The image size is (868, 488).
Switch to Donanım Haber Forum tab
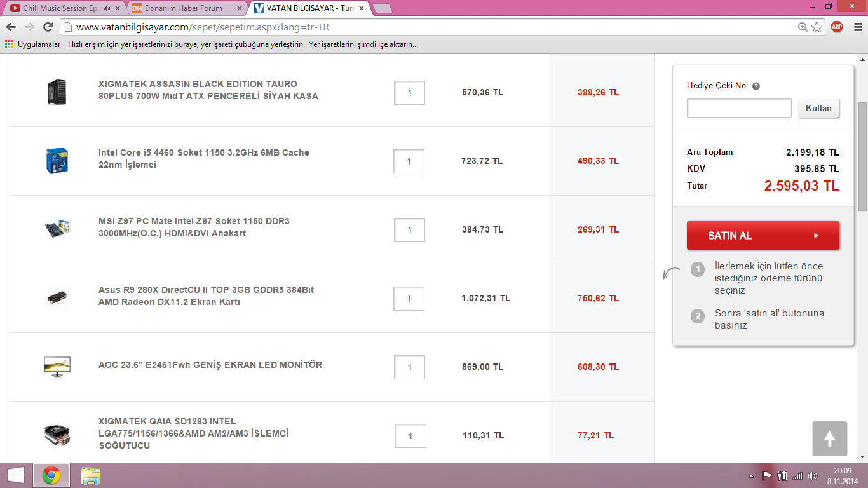click(184, 8)
